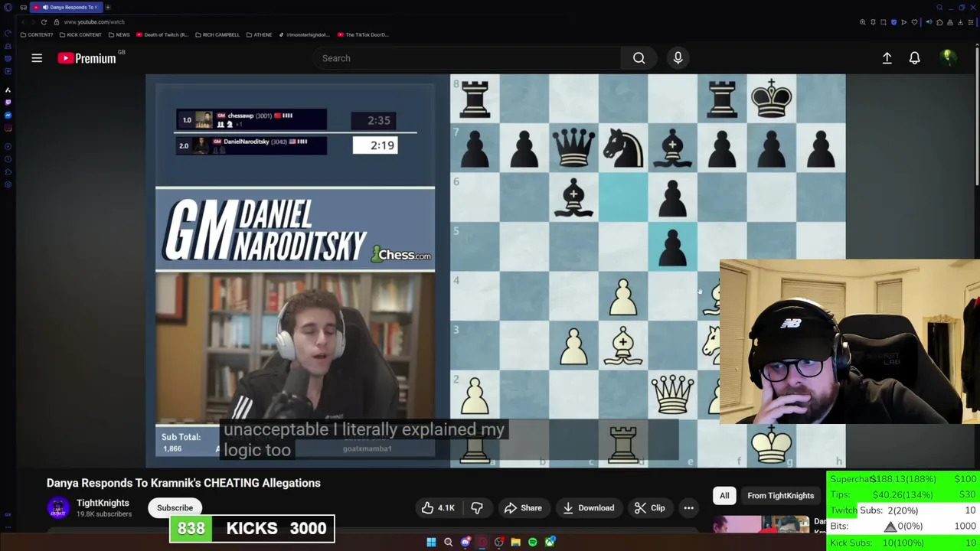Open the Easy Setup sliders menu
The height and width of the screenshot is (551, 980).
971,22
